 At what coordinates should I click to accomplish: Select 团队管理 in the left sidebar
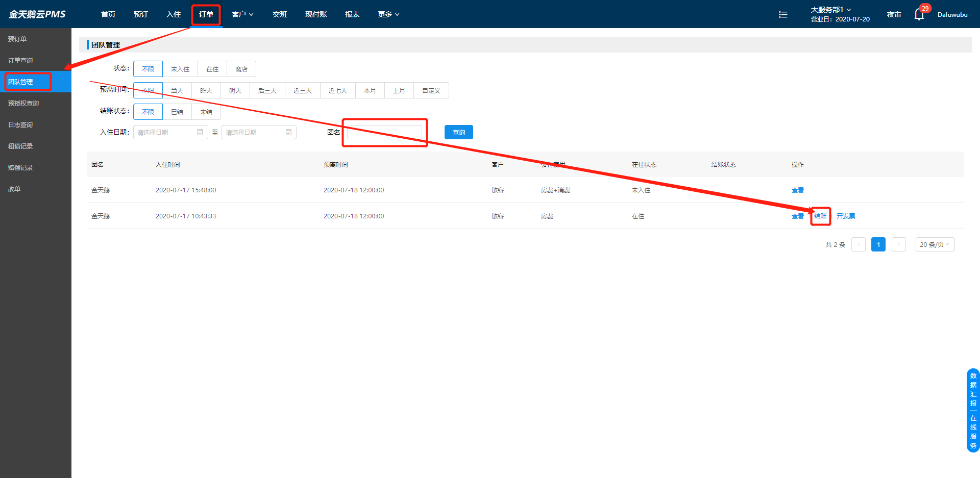(x=36, y=82)
